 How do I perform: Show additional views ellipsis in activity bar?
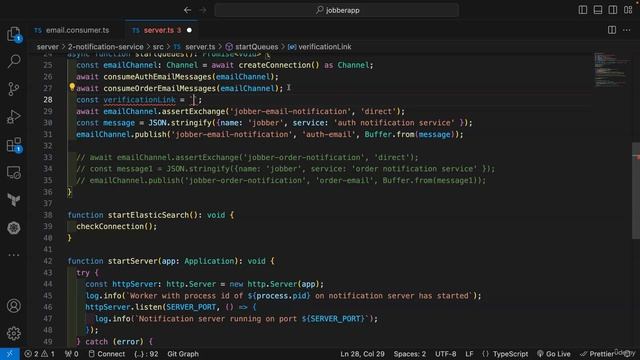tap(14, 255)
